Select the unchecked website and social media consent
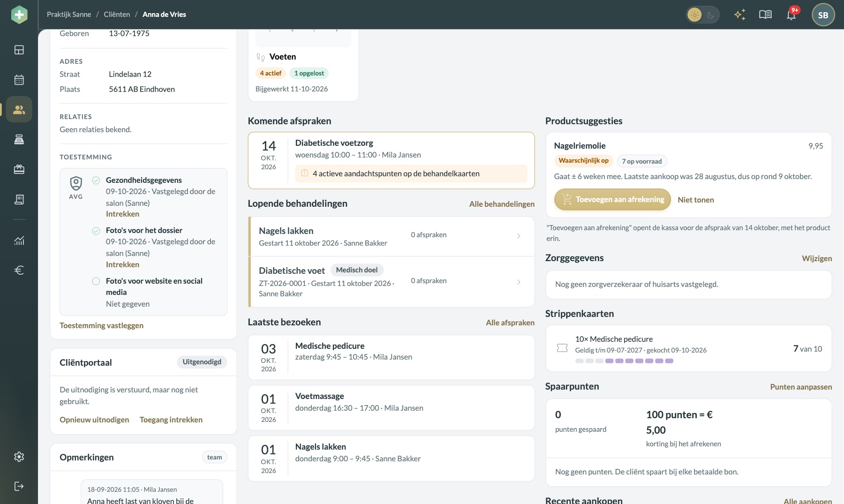Image resolution: width=844 pixels, height=504 pixels. pyautogui.click(x=96, y=281)
